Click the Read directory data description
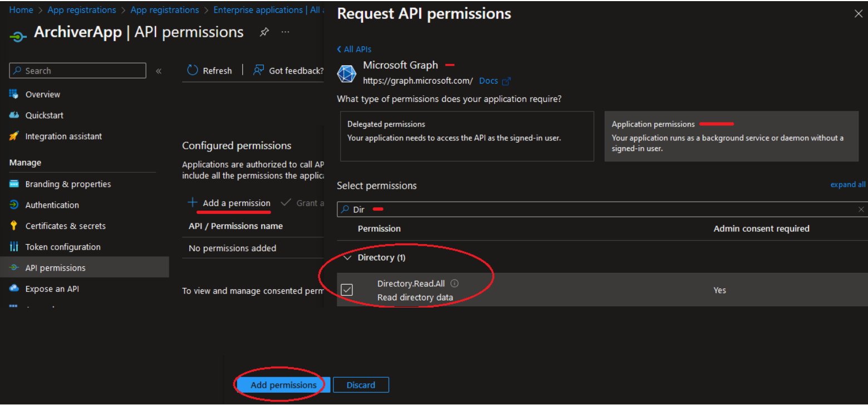Image resolution: width=868 pixels, height=405 pixels. 415,297
